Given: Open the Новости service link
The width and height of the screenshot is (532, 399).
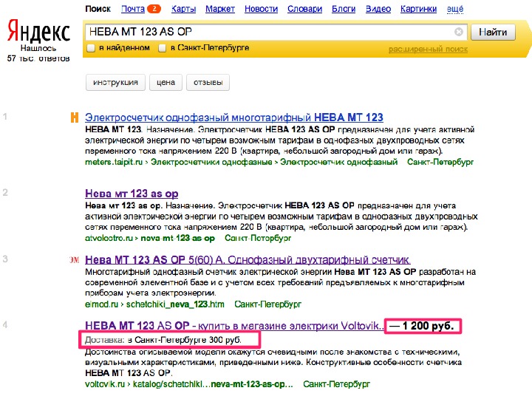Looking at the screenshot, I should (262, 9).
